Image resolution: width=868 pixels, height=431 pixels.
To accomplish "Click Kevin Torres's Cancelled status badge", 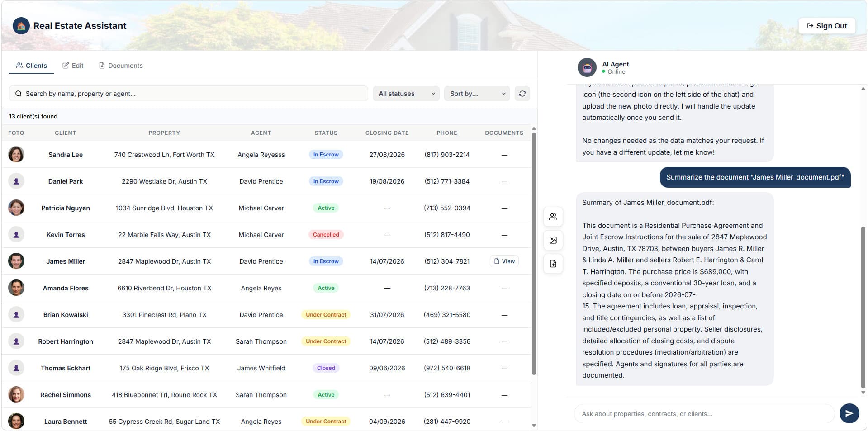I will coord(326,235).
